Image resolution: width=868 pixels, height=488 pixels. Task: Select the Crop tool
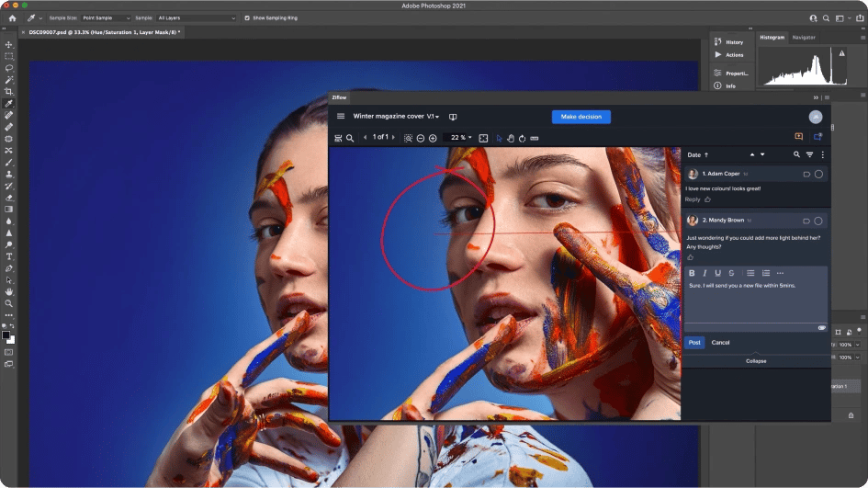(9, 92)
